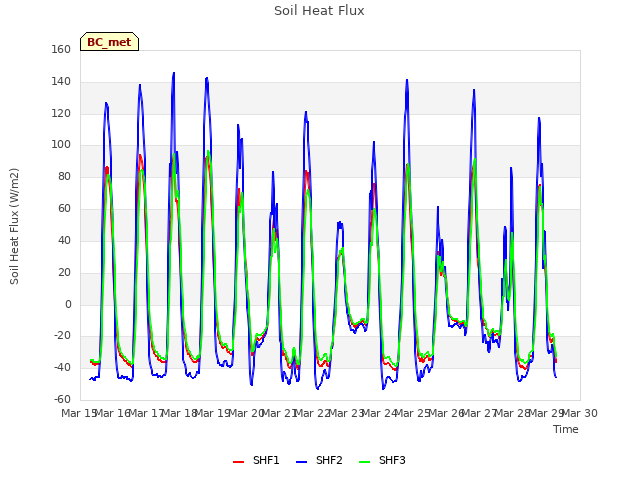Click the green SHF3 legend color marker
Screen dimensions: 640x480
[x=364, y=462]
